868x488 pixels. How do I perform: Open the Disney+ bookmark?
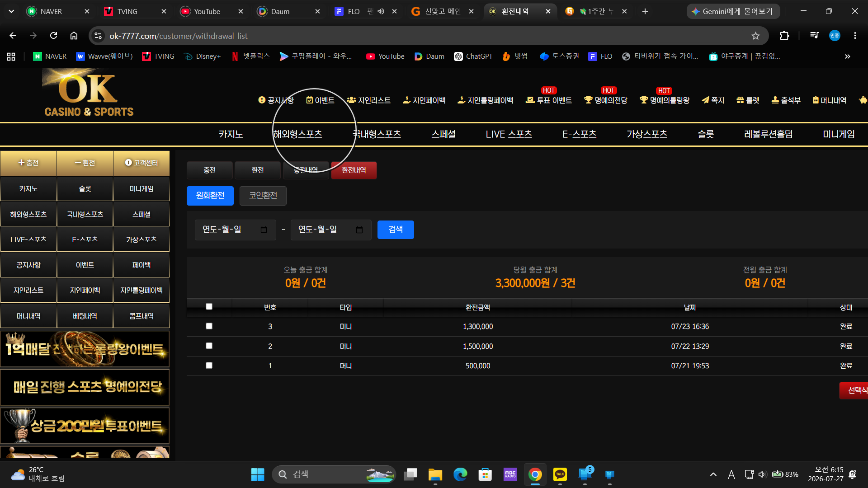(x=203, y=56)
